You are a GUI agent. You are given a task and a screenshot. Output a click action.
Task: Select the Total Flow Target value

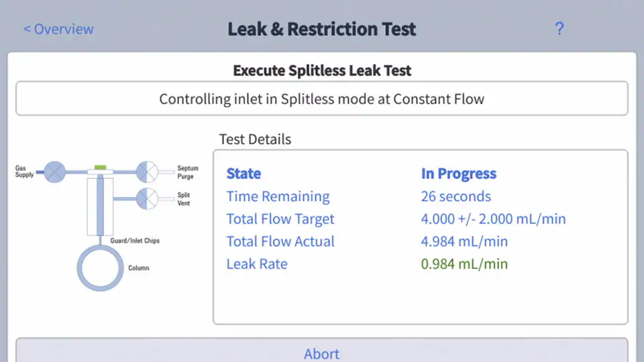(493, 219)
